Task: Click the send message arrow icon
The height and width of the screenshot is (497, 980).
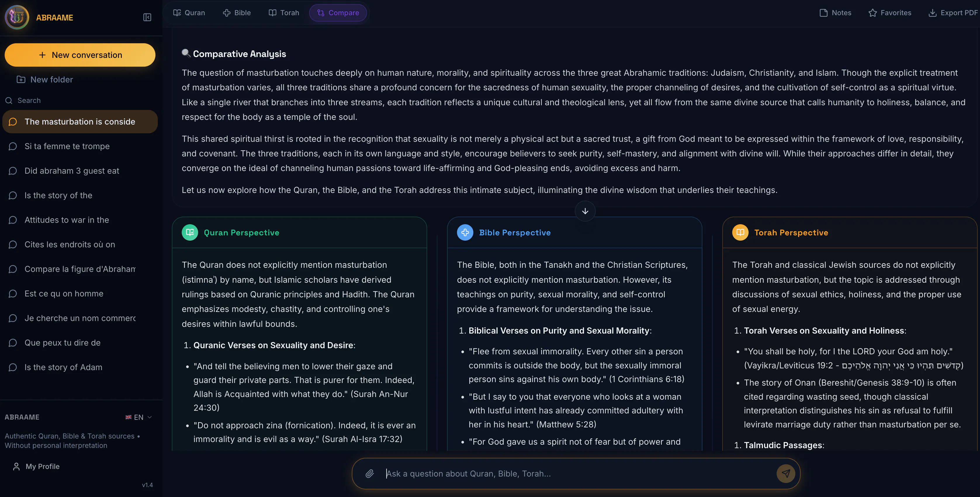Action: click(786, 473)
